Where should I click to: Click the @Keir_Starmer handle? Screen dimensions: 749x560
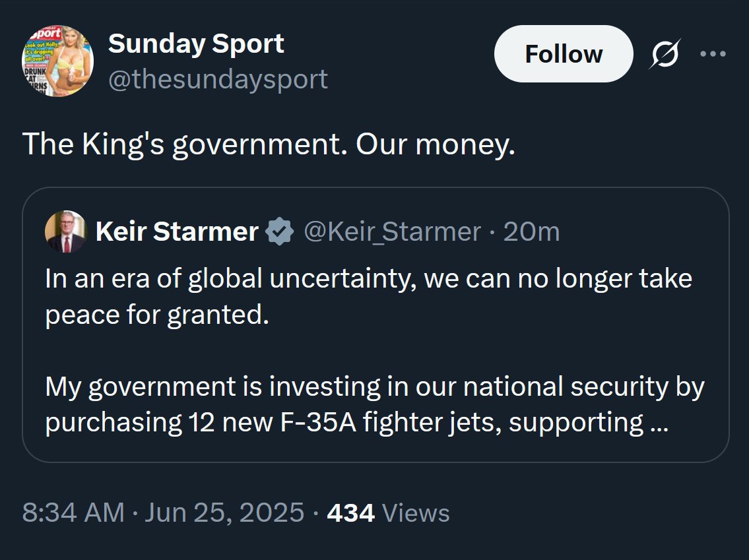[392, 232]
